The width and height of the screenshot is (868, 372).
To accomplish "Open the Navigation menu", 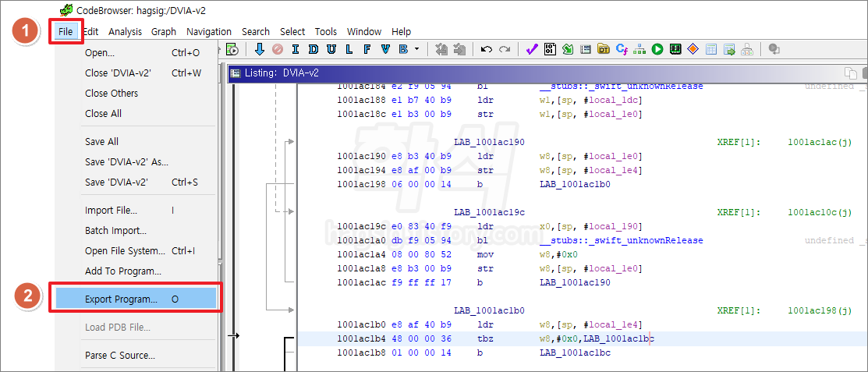I will [209, 31].
